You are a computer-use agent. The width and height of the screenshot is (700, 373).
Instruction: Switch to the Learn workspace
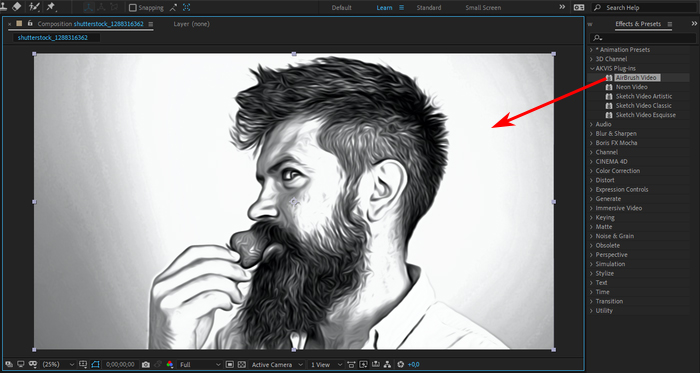pyautogui.click(x=384, y=8)
